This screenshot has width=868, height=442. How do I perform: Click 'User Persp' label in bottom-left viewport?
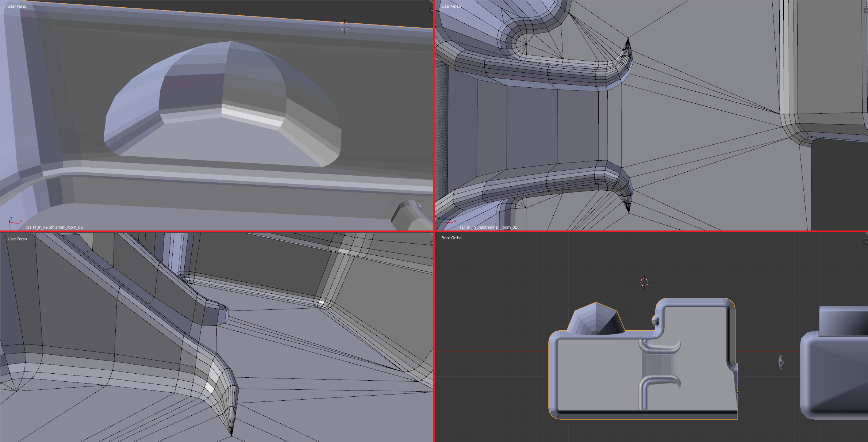(x=17, y=239)
